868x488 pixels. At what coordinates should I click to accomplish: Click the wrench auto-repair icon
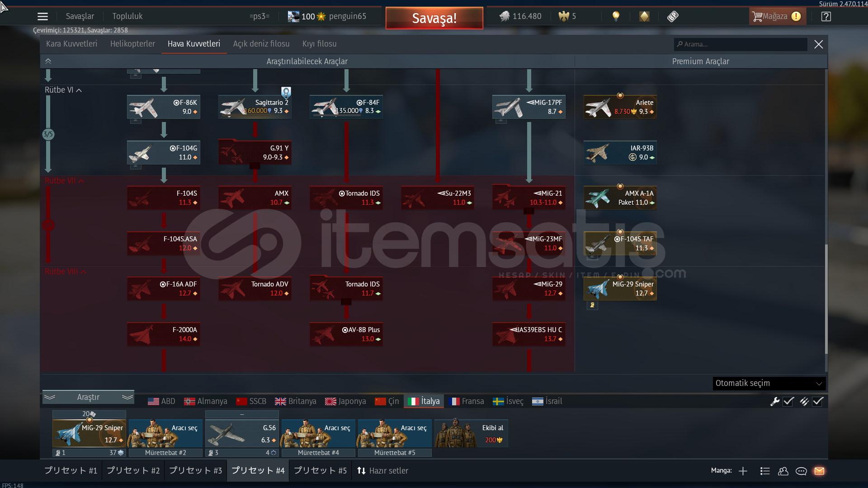coord(775,401)
